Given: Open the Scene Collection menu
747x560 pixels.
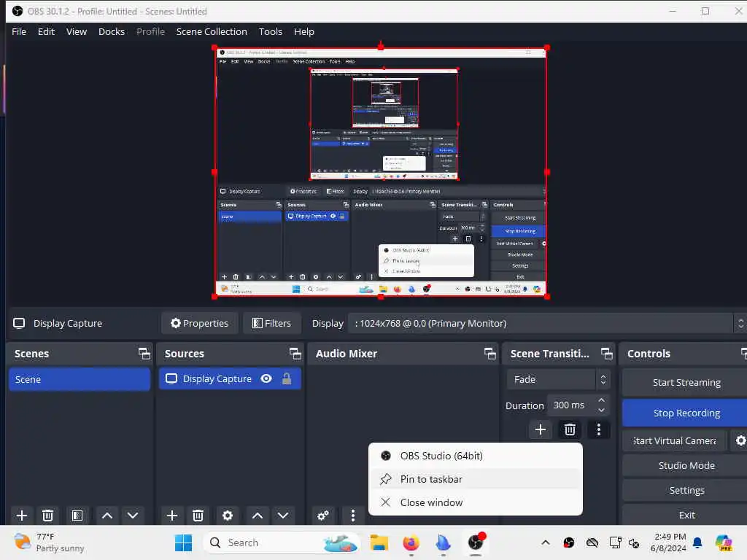Looking at the screenshot, I should (212, 32).
